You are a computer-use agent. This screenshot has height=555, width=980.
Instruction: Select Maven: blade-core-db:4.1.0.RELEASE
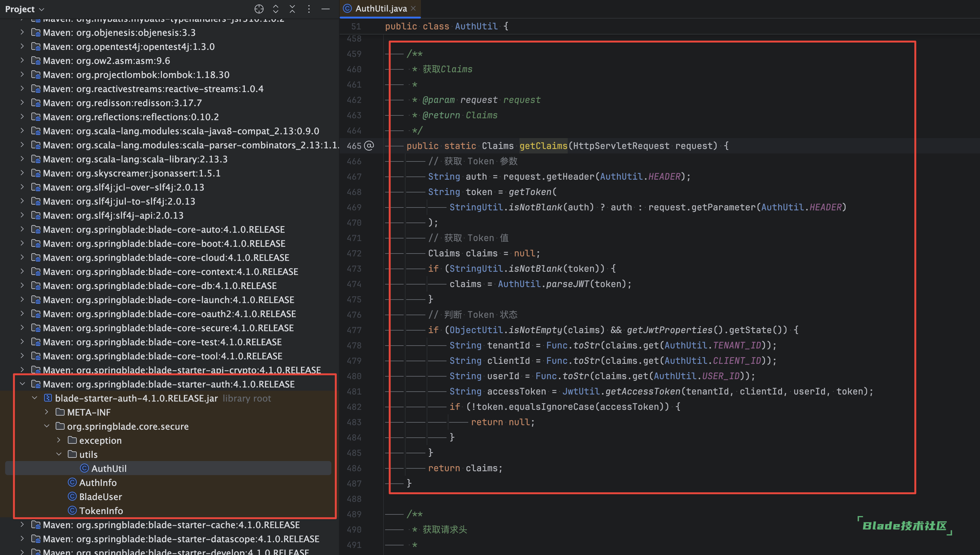tap(159, 286)
